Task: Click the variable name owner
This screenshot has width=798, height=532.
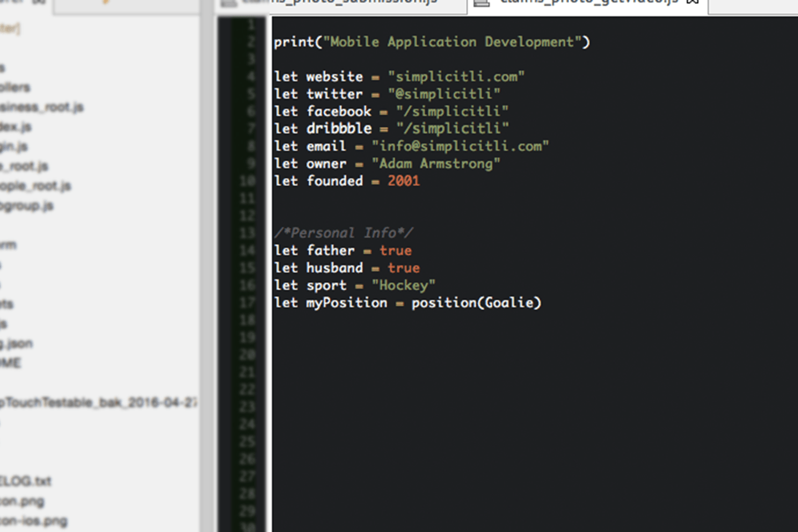Action: [x=326, y=163]
